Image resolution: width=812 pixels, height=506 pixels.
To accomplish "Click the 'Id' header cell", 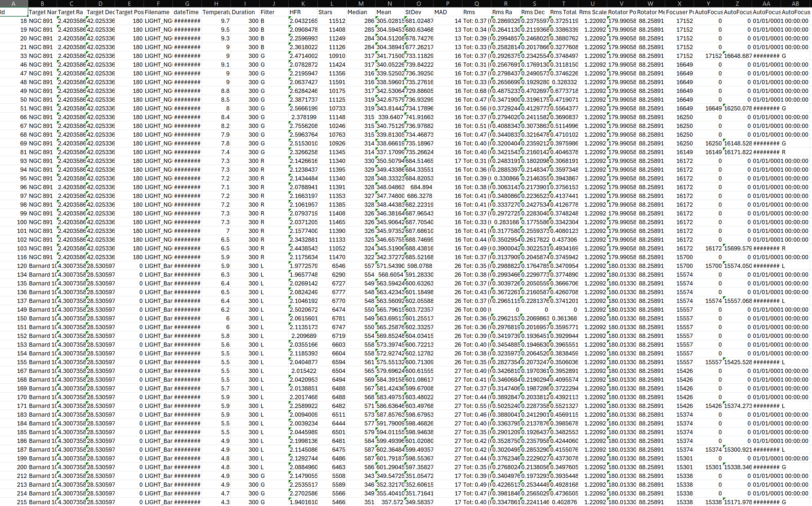I will (x=14, y=12).
